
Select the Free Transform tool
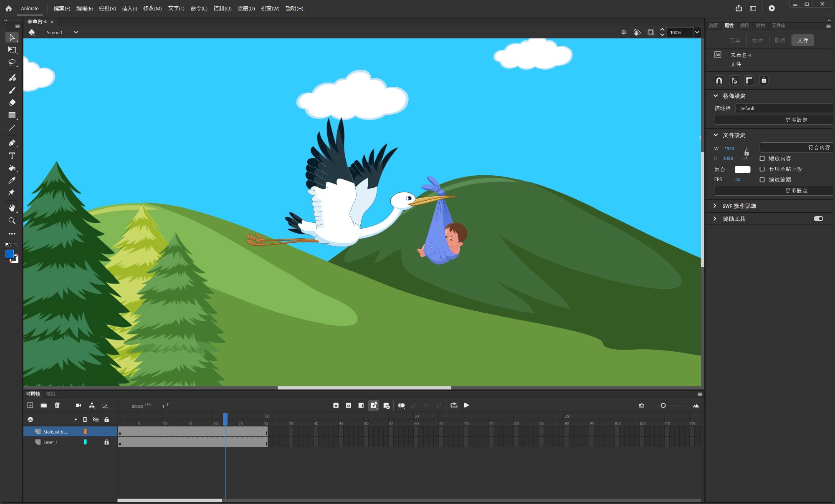point(12,50)
